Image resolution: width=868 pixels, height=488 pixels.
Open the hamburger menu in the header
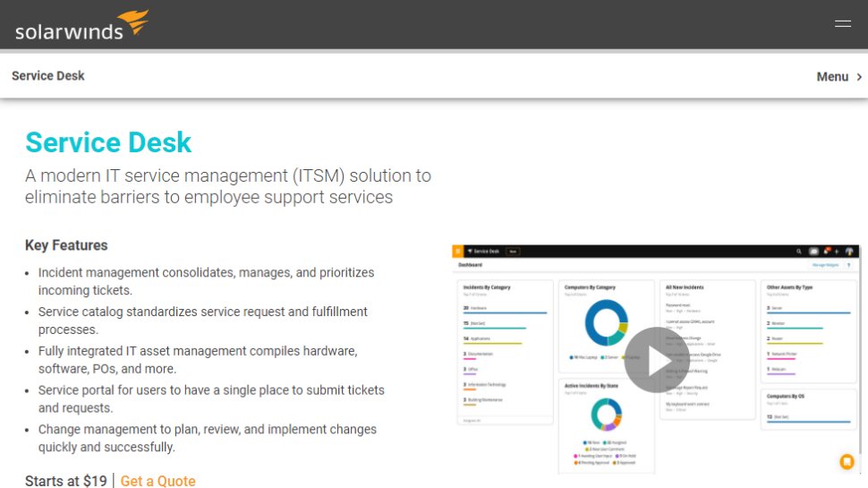point(843,24)
